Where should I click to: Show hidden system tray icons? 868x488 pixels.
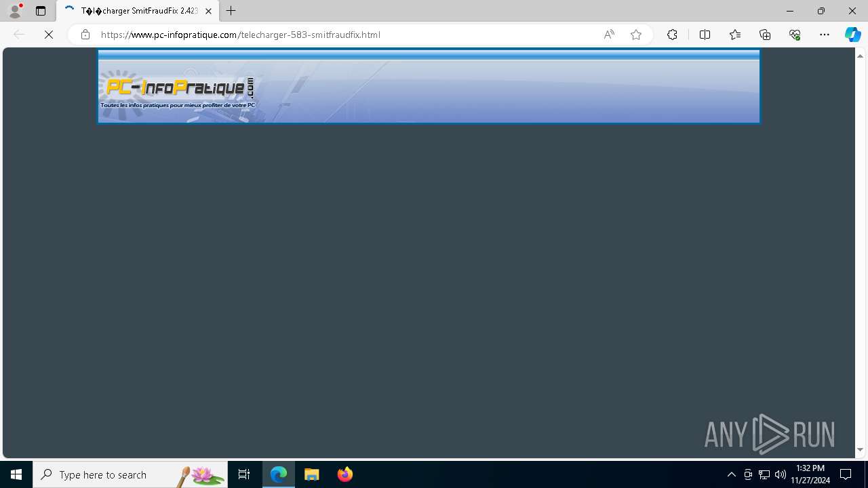731,474
